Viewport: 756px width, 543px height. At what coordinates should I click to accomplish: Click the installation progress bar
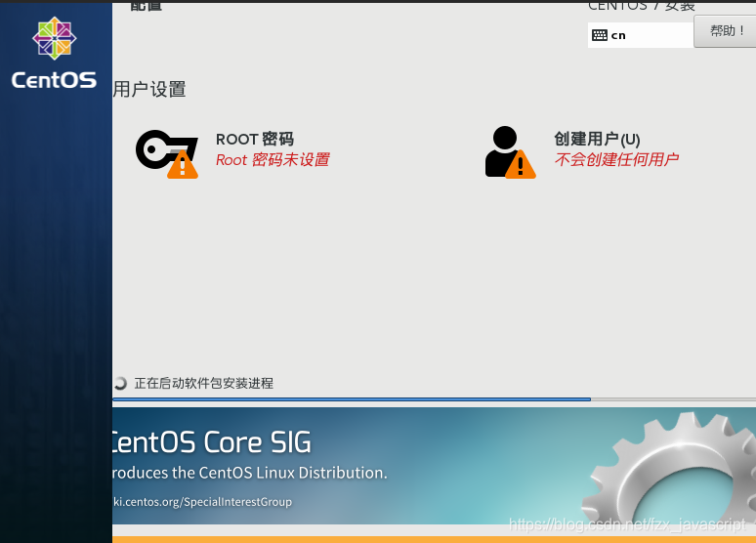pyautogui.click(x=434, y=399)
